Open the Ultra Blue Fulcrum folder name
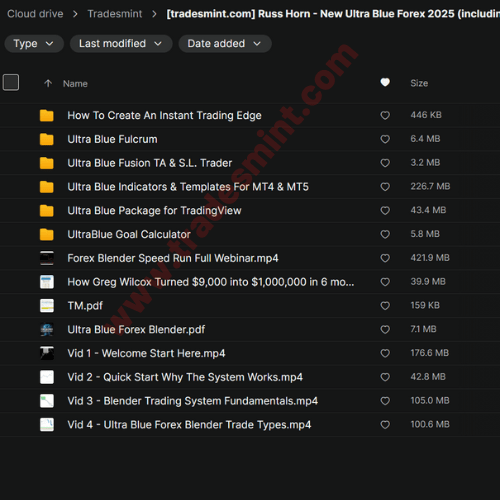 pyautogui.click(x=112, y=139)
